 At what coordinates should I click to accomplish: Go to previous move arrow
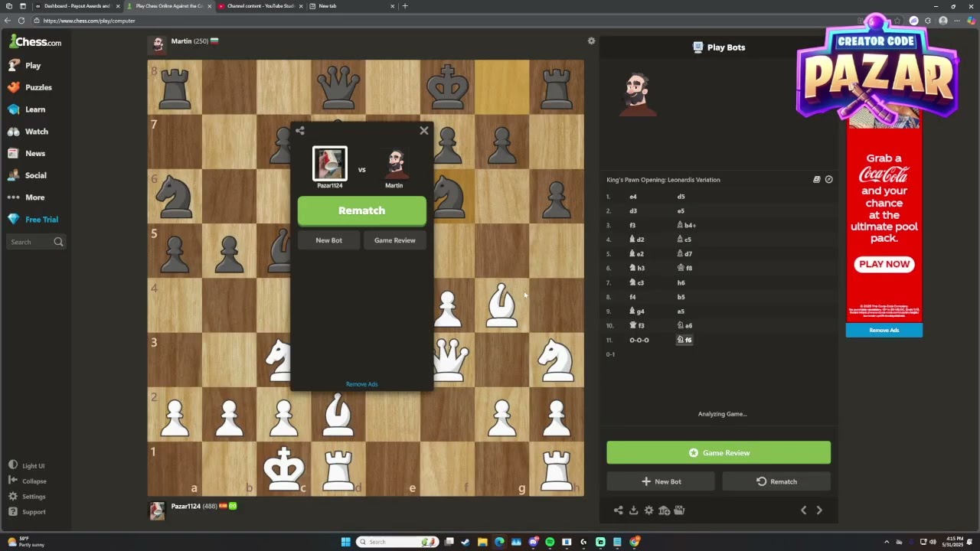803,510
